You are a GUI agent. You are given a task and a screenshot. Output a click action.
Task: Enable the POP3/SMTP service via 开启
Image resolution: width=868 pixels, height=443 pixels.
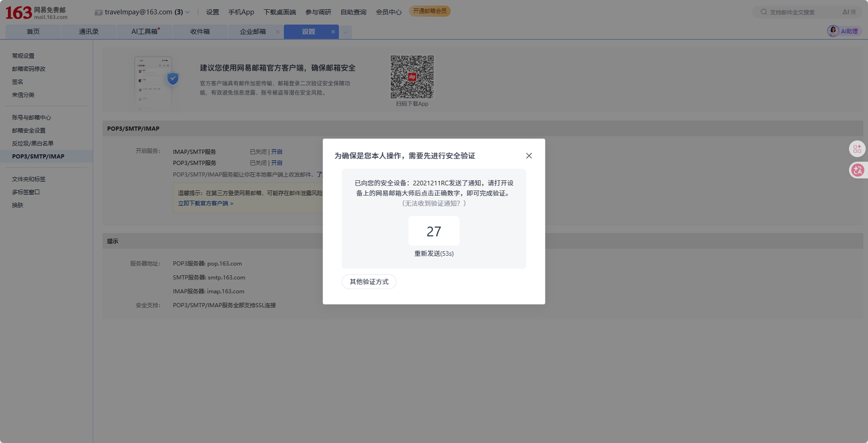pos(277,163)
